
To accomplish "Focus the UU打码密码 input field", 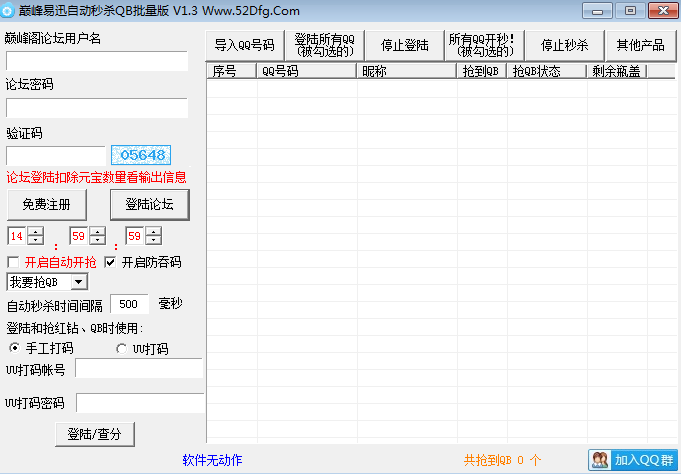I will tap(140, 403).
